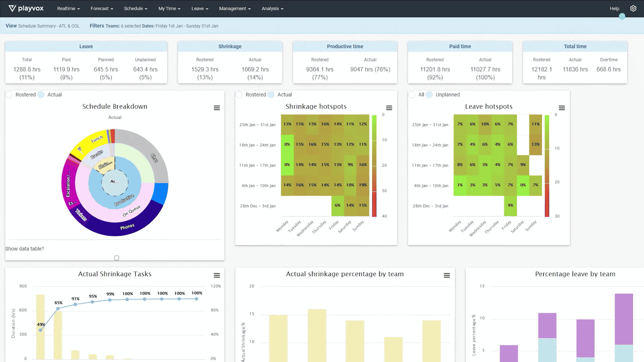Open the Analysis dropdown menu
Screen dimensions: 644x362
coord(272,8)
